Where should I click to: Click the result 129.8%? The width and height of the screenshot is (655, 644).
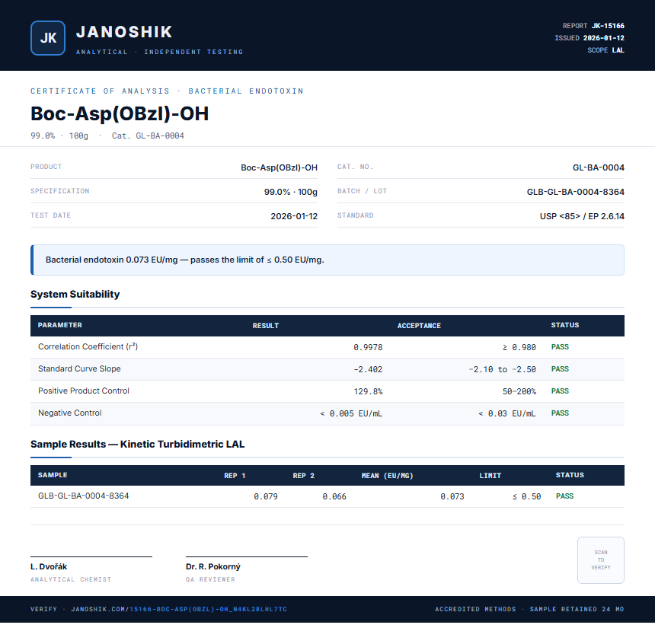[368, 391]
